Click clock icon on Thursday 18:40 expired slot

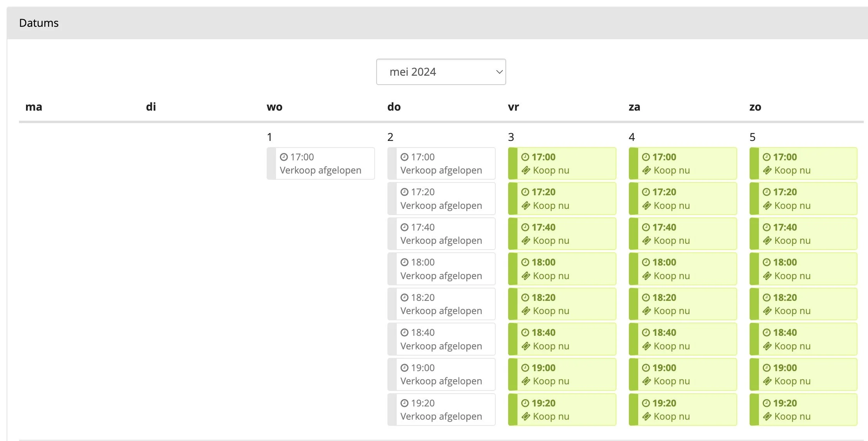click(404, 333)
